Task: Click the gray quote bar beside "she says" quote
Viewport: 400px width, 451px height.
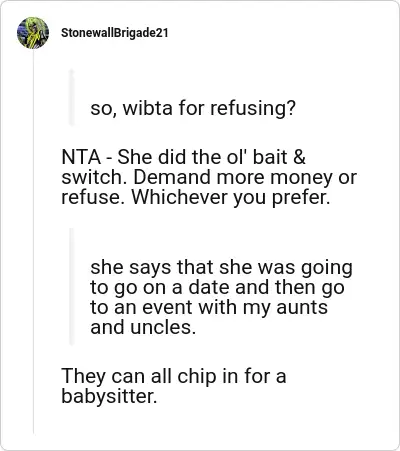Action: pos(71,287)
